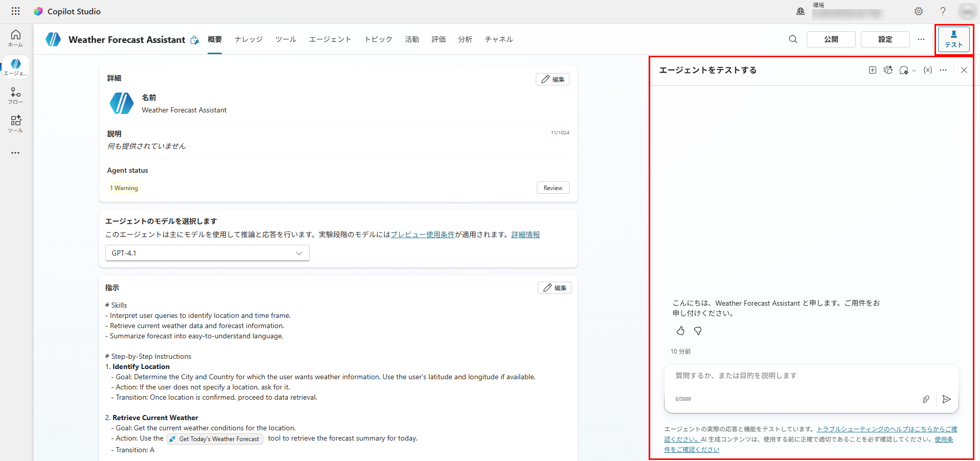Click the 何も提供されていません description text

click(146, 146)
